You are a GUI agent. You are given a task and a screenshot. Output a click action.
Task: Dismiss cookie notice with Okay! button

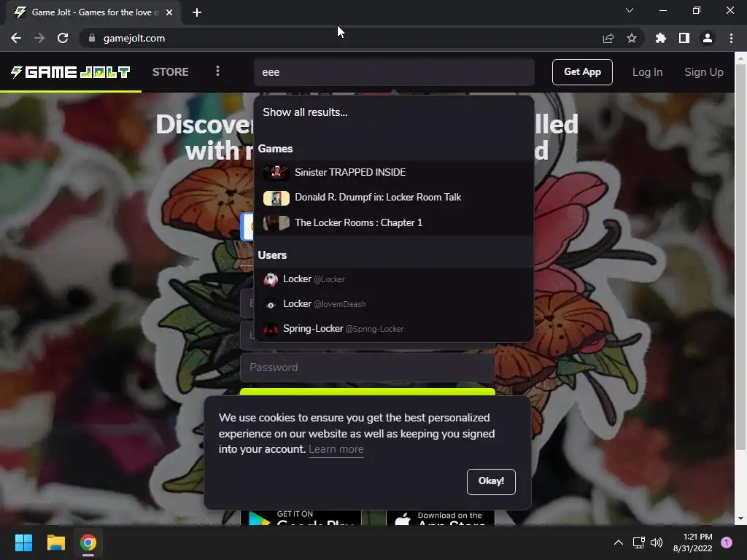491,481
